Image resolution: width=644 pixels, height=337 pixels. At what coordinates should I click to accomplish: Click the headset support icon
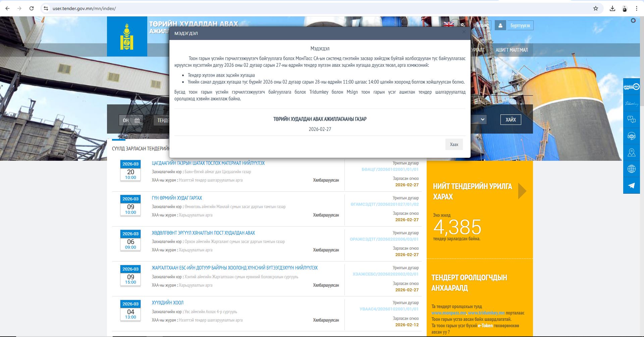click(x=631, y=136)
